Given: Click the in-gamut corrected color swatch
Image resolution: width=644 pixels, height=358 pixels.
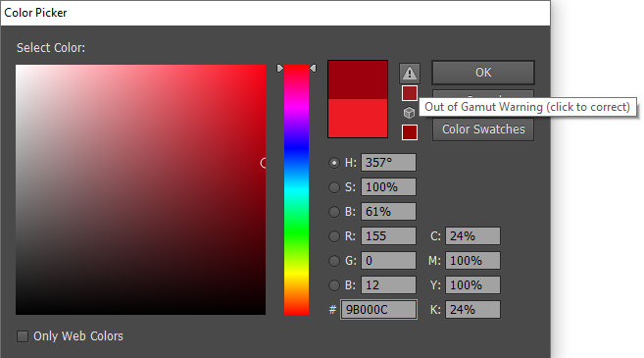Looking at the screenshot, I should click(410, 93).
